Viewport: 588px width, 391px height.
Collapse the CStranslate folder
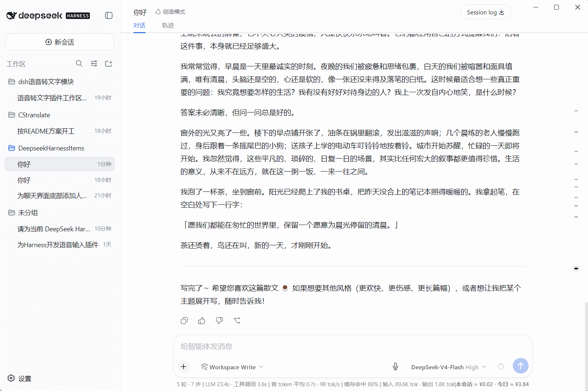60,115
